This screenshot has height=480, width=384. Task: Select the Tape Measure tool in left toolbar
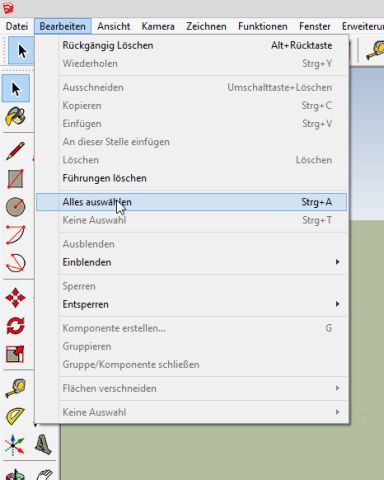[15, 388]
